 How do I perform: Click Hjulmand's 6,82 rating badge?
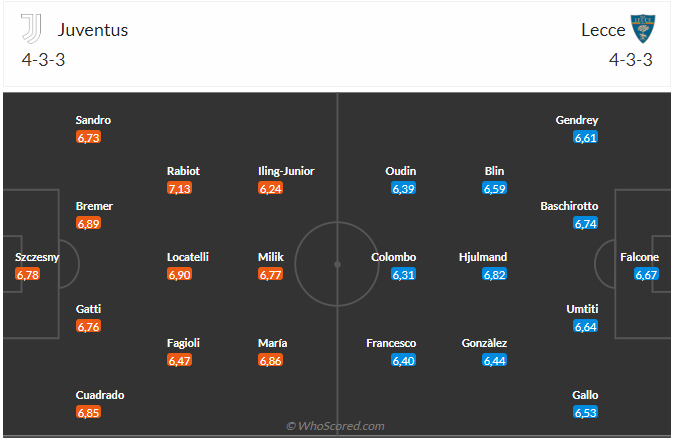coord(494,274)
